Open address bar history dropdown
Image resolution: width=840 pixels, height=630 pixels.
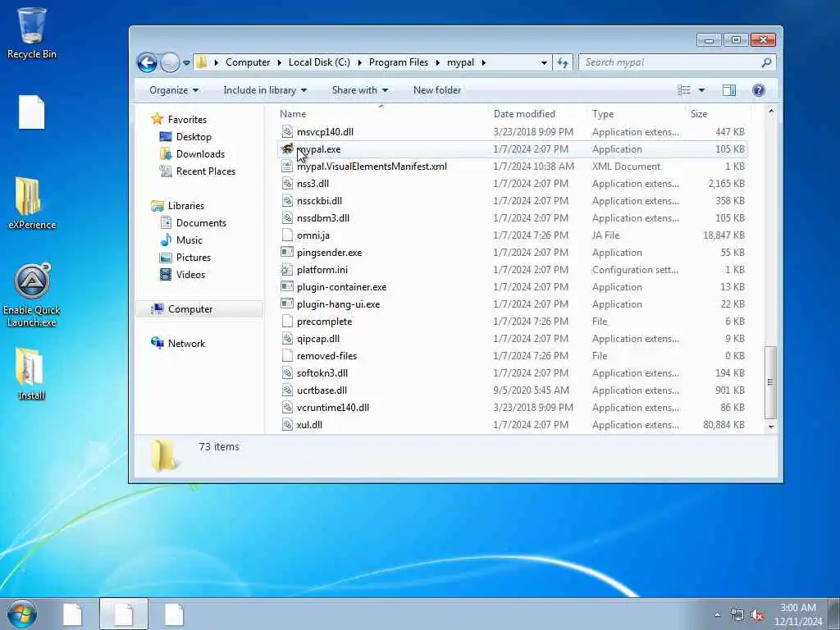pyautogui.click(x=545, y=62)
